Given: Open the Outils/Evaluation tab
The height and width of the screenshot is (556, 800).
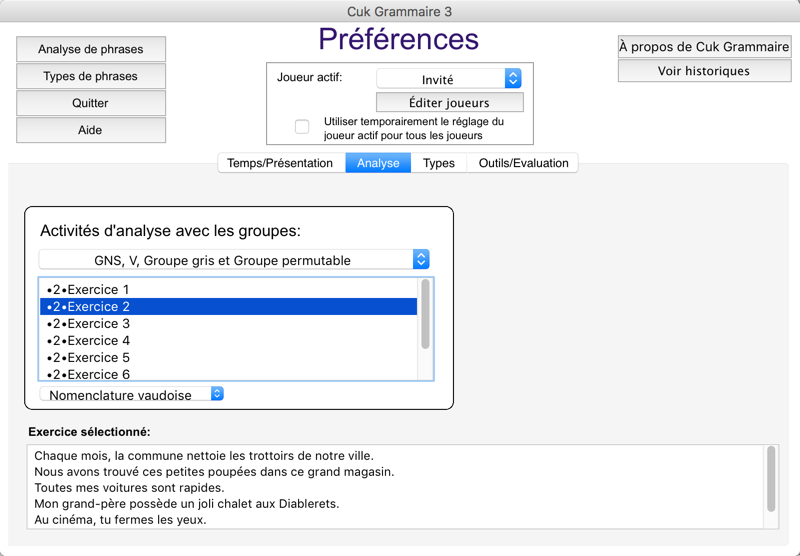Looking at the screenshot, I should (x=522, y=163).
